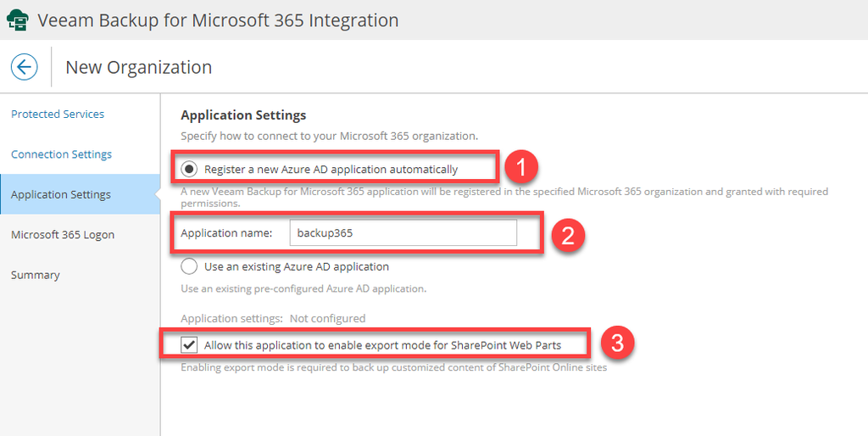Viewport: 868px width, 436px height.
Task: Jump to the Microsoft 365 Logon step
Action: pos(63,234)
